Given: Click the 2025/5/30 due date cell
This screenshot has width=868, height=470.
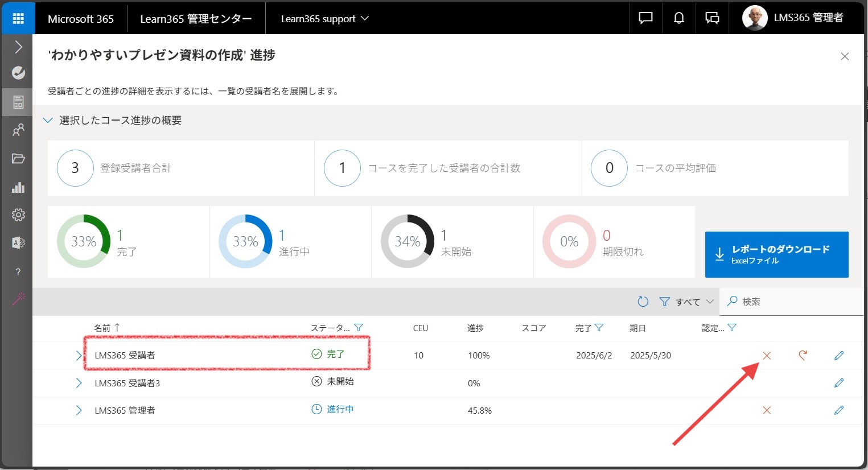Looking at the screenshot, I should pyautogui.click(x=651, y=356).
